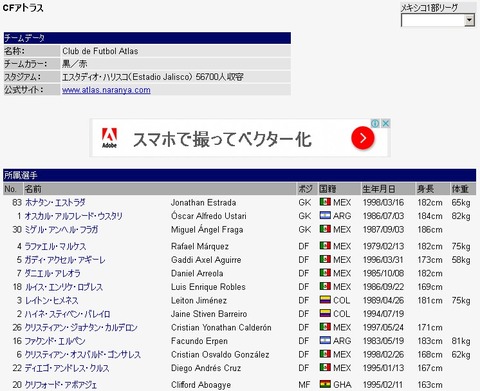
Task: Click weight 81kg in Facundo Erpen row
Action: click(x=461, y=341)
